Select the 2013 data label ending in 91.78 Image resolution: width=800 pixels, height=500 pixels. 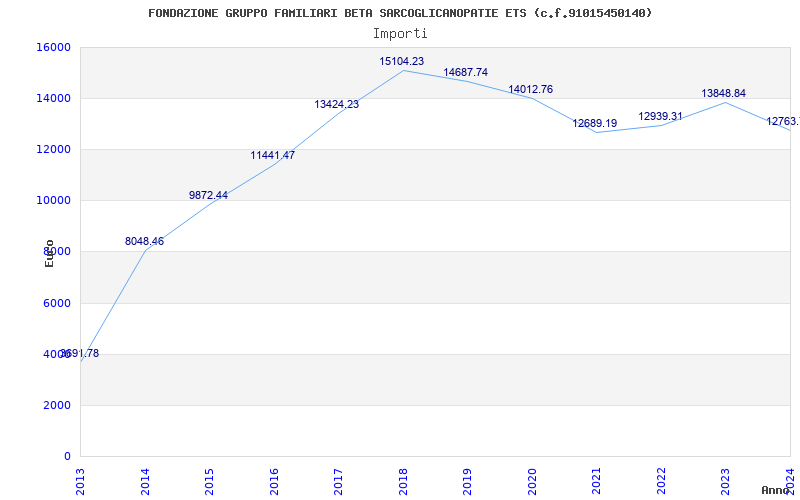tap(80, 354)
